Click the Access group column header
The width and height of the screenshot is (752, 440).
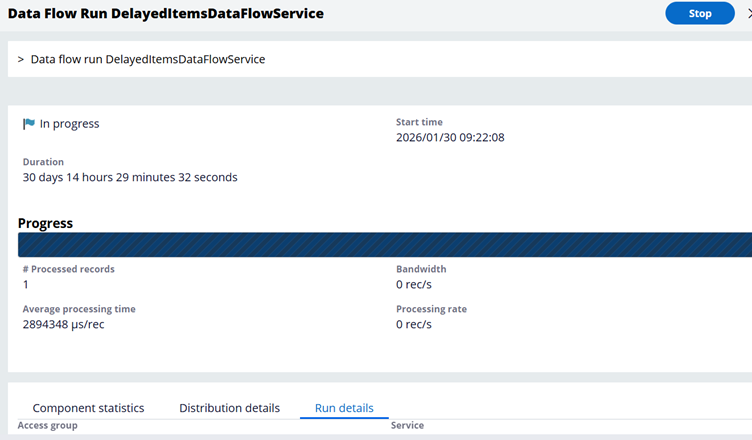click(x=50, y=426)
